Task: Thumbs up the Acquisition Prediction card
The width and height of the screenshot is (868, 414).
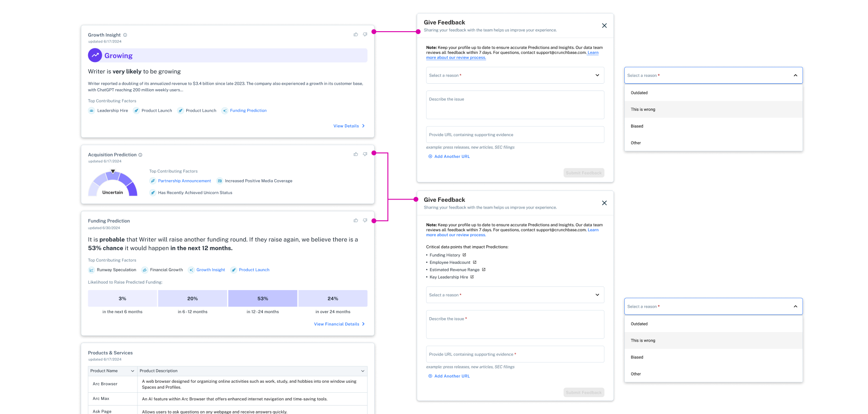Action: 356,154
